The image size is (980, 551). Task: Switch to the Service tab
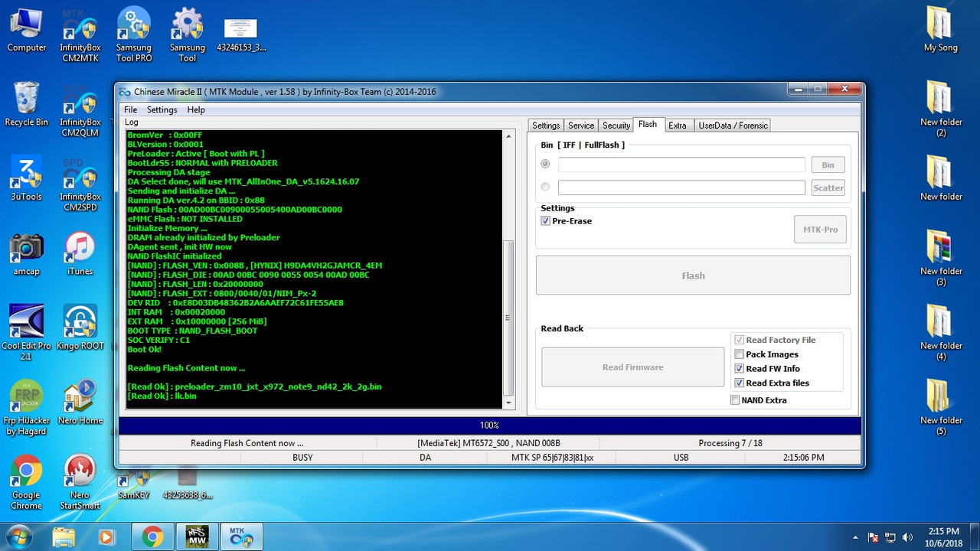581,126
